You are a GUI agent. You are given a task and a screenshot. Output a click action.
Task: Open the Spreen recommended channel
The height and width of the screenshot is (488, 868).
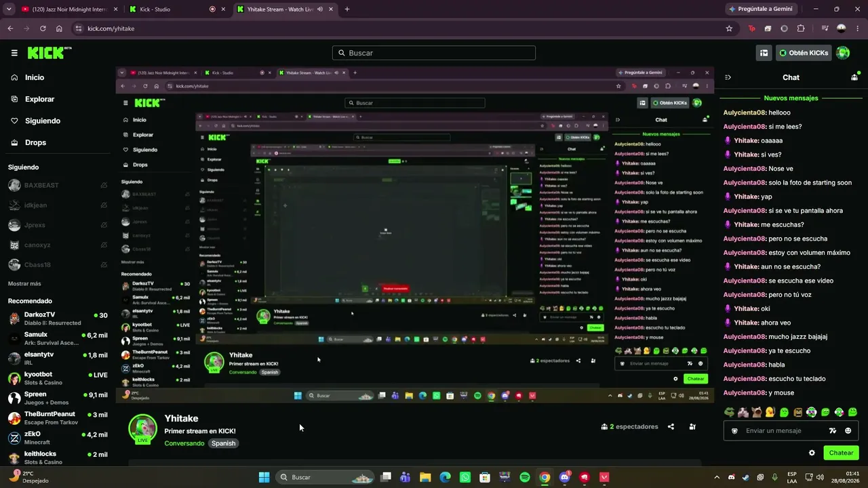(x=58, y=398)
